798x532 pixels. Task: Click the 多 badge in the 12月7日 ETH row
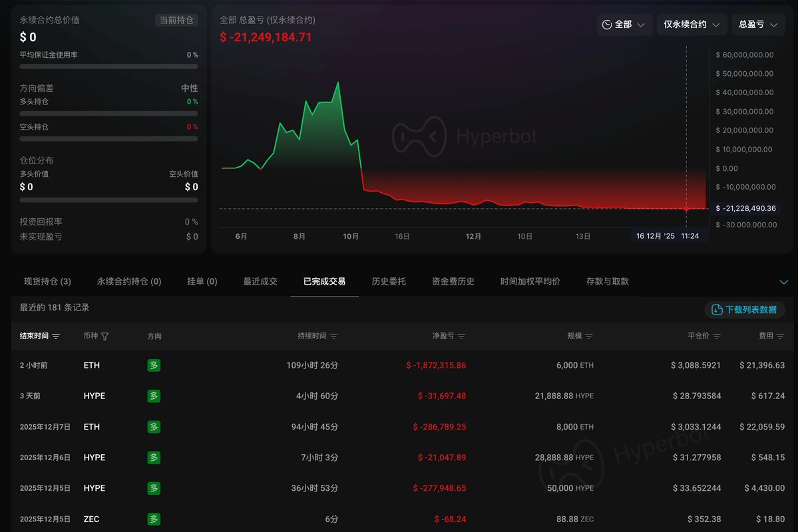click(x=154, y=427)
